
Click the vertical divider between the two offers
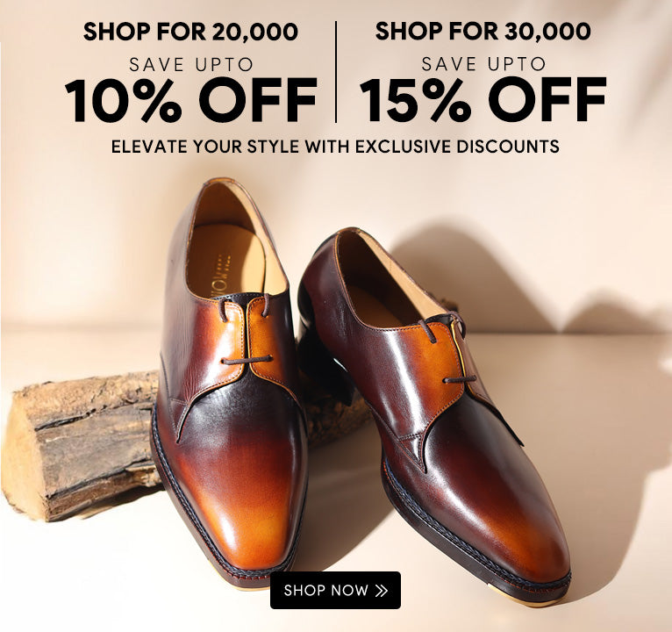336,72
